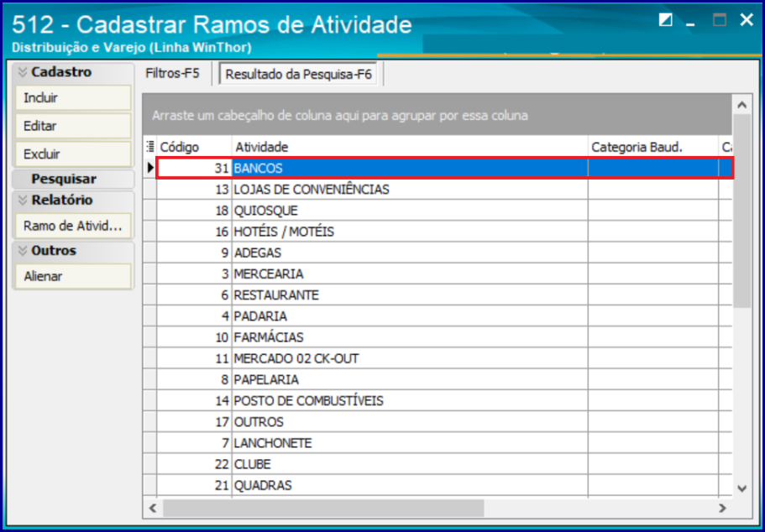The width and height of the screenshot is (765, 532).
Task: Open the Ramo de Ativid... report
Action: 73,226
